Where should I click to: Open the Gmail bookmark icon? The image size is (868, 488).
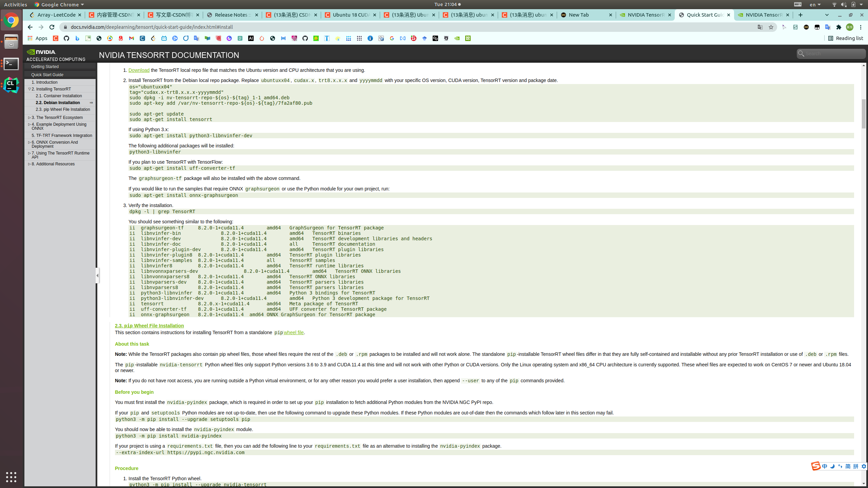click(132, 38)
